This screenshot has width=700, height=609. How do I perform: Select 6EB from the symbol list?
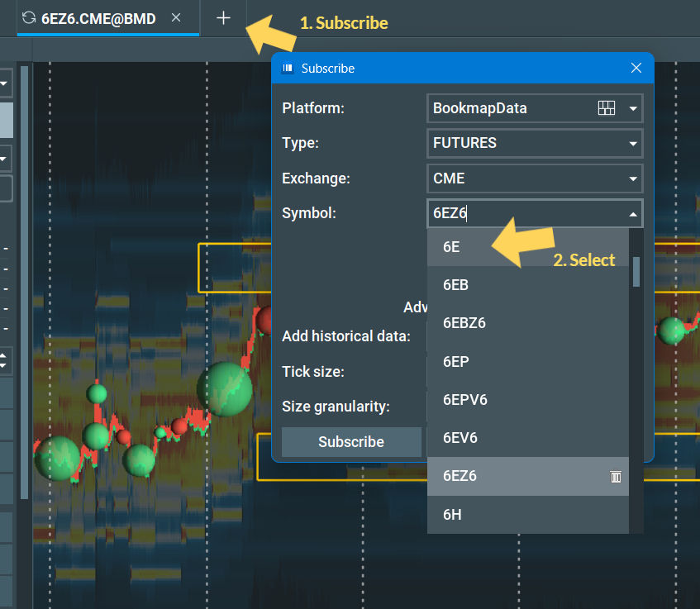[527, 285]
